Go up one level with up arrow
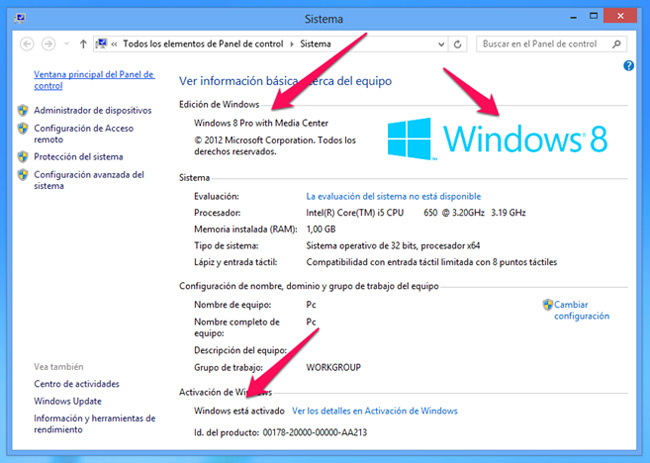The height and width of the screenshot is (463, 650). tap(83, 44)
